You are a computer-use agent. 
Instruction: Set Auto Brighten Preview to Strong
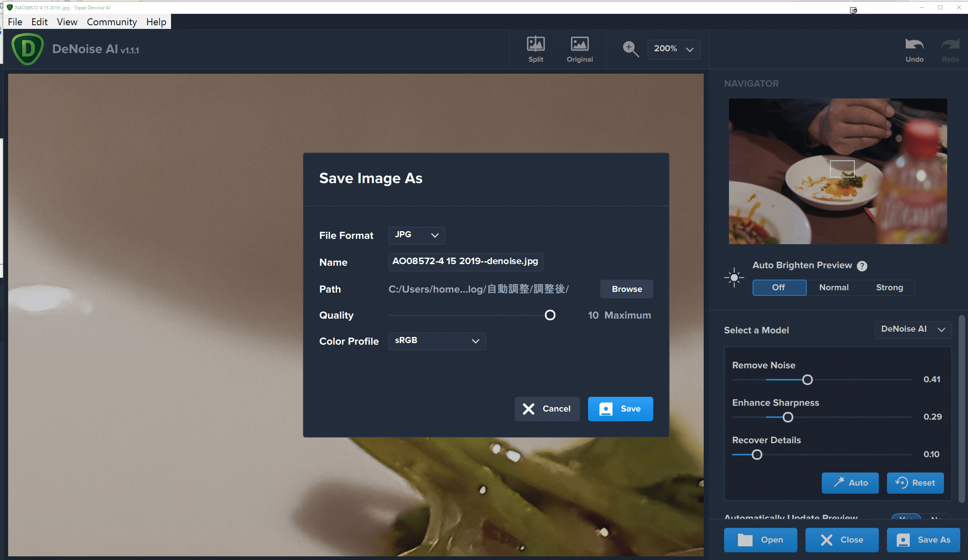(x=889, y=288)
